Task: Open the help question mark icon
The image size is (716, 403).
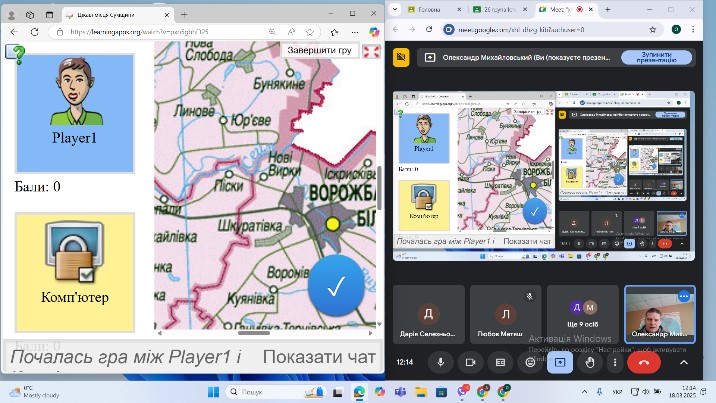Action: tap(15, 51)
